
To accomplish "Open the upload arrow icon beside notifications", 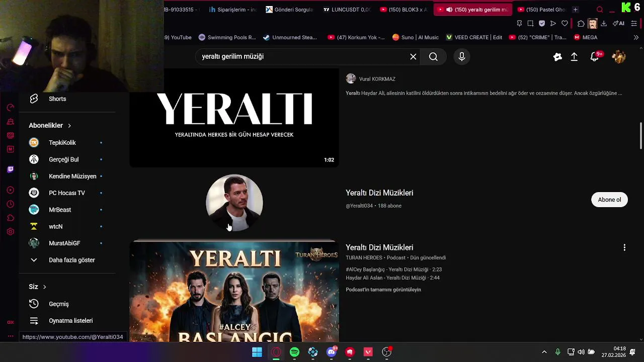I will coord(574,57).
